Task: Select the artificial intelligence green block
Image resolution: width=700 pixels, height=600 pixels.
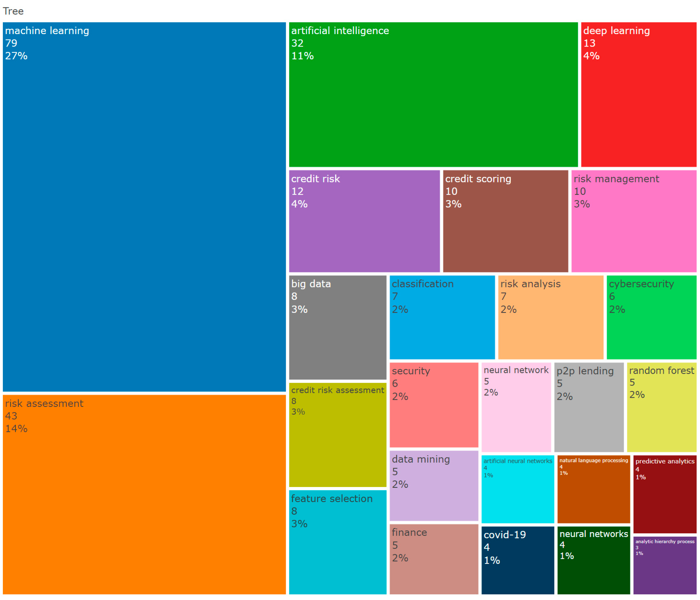Action: (x=433, y=95)
